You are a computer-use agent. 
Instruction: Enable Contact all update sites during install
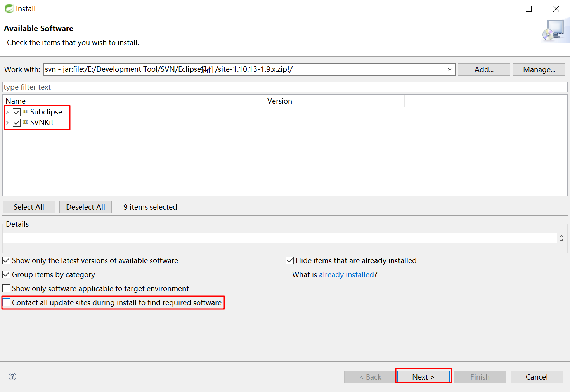pos(6,302)
